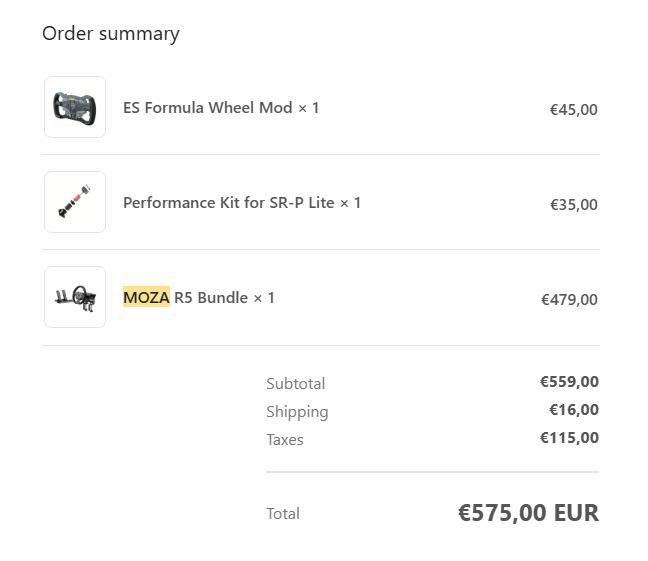The height and width of the screenshot is (561, 648).
Task: Click the Taxes label
Action: pyautogui.click(x=284, y=439)
